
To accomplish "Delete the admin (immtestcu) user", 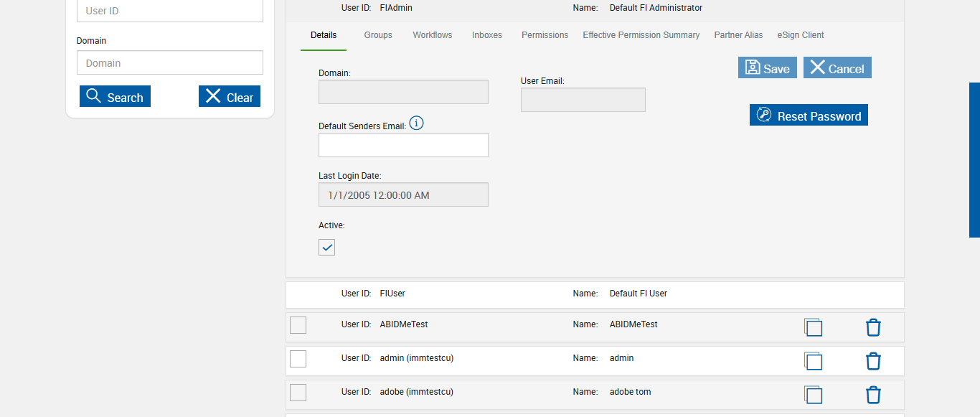I will [873, 361].
